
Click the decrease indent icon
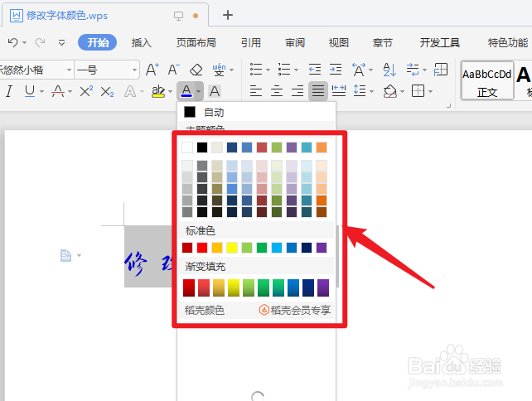pyautogui.click(x=315, y=70)
